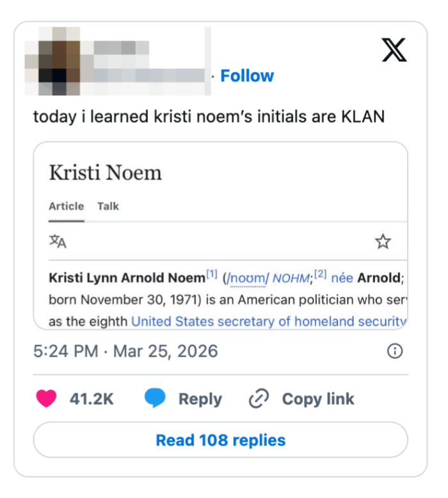Switch to the Talk tab
Viewport: 448px width, 498px height.
pos(108,206)
